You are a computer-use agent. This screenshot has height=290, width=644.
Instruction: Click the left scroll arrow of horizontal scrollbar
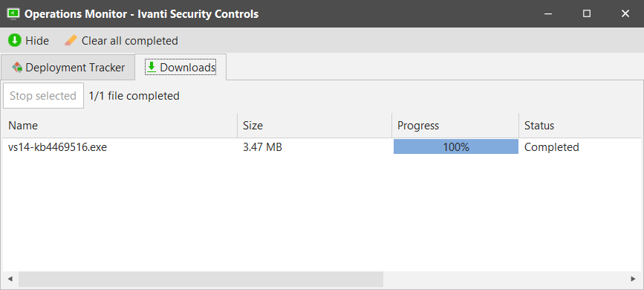10,279
